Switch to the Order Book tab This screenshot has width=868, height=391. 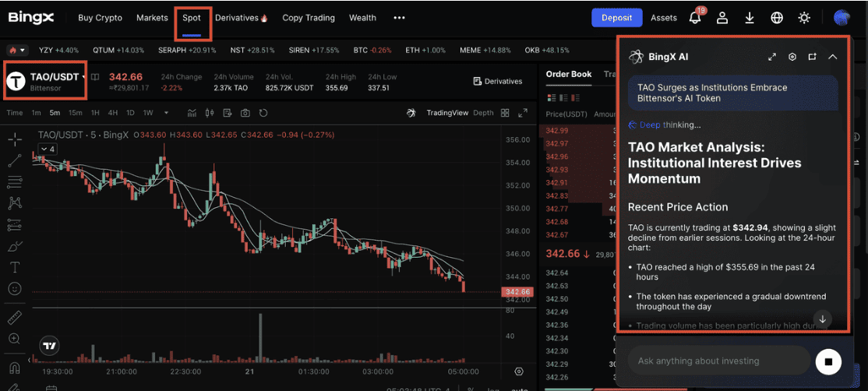(x=569, y=74)
